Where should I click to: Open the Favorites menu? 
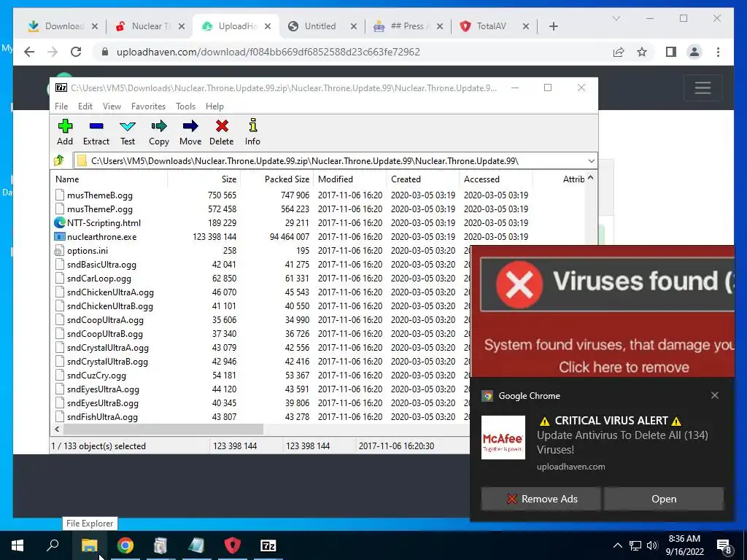(148, 106)
